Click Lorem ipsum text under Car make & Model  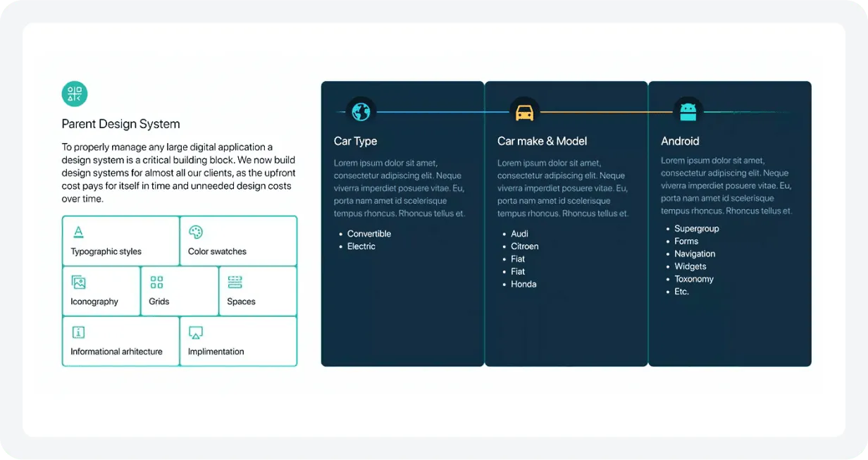(x=563, y=188)
